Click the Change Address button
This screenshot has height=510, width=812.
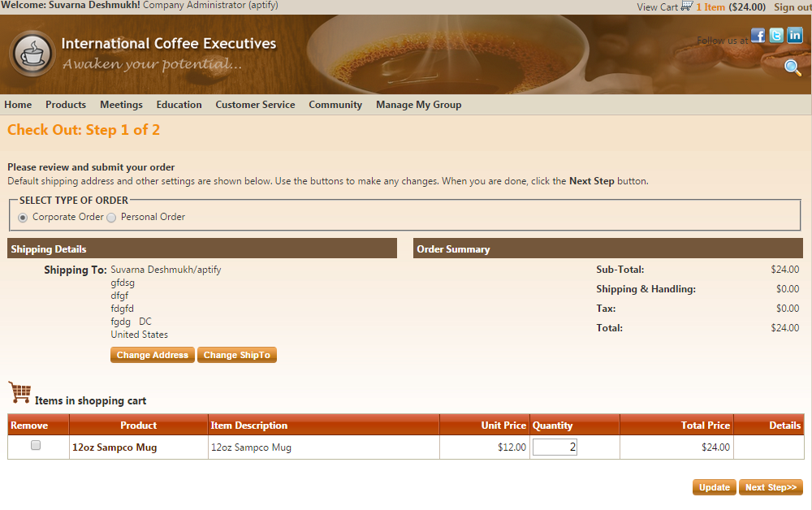(153, 355)
